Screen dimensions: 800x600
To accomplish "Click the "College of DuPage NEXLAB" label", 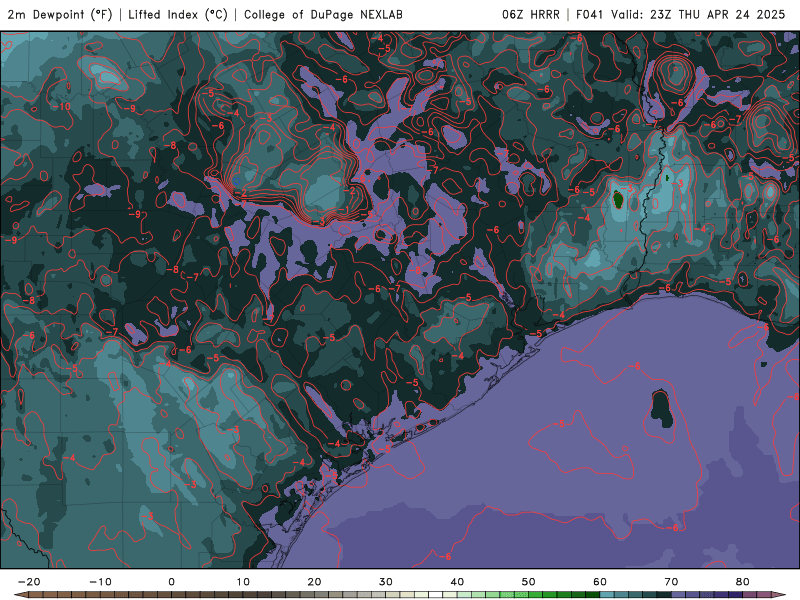I will click(323, 15).
